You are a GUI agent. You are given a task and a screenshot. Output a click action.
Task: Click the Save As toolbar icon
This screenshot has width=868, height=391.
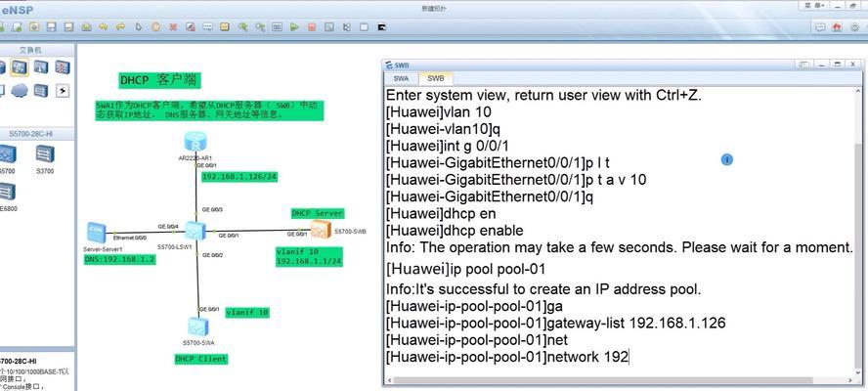68,26
